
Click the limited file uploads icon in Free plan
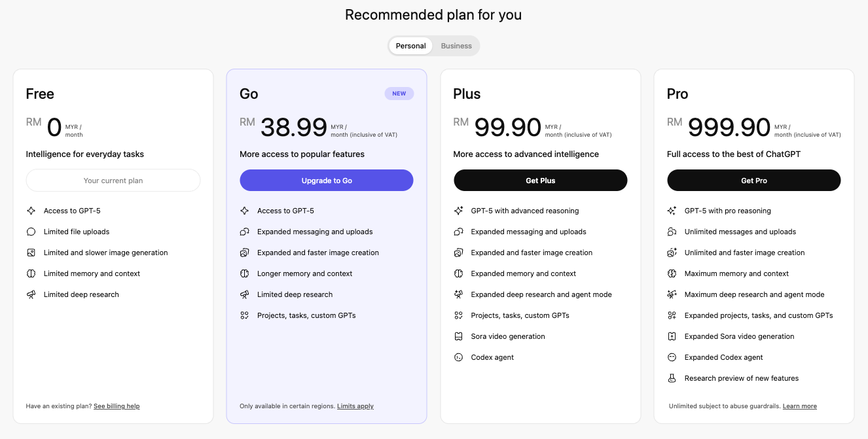click(31, 232)
